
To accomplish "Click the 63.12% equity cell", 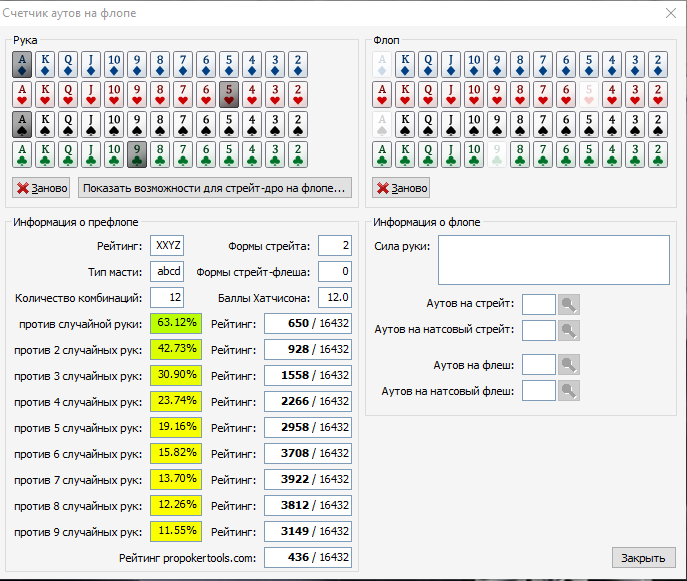I will tap(176, 323).
